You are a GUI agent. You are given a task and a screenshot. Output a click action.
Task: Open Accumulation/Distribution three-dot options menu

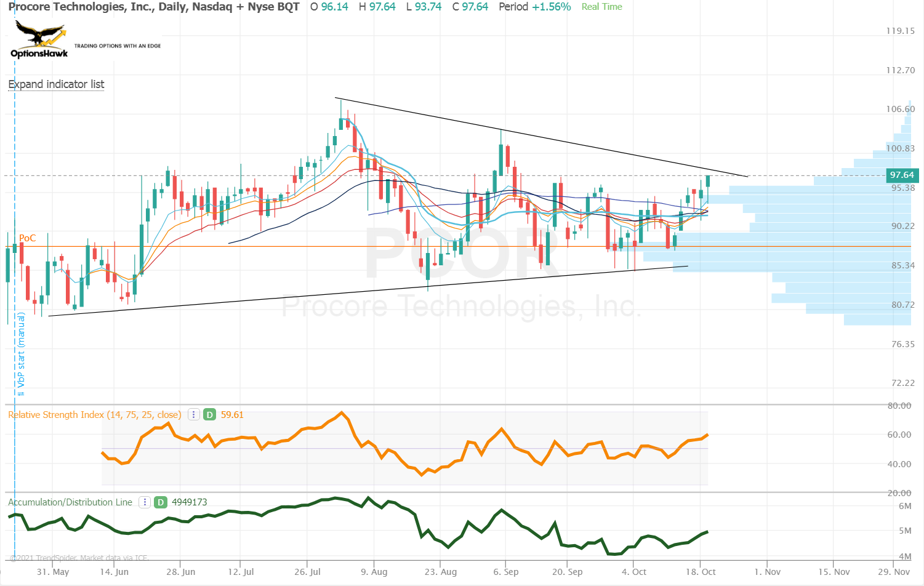coord(145,502)
